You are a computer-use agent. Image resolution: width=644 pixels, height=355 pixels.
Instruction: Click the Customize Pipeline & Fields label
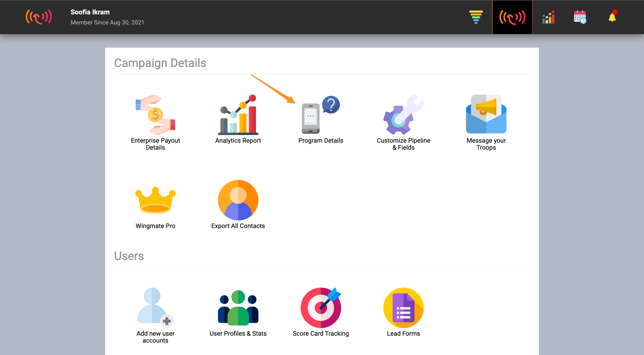pos(403,144)
